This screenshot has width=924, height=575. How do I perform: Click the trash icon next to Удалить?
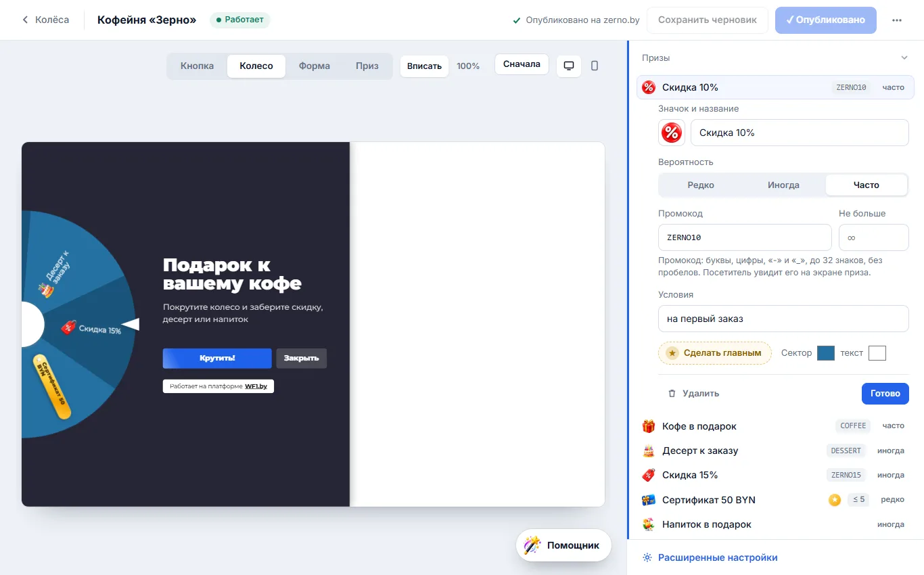pyautogui.click(x=672, y=393)
